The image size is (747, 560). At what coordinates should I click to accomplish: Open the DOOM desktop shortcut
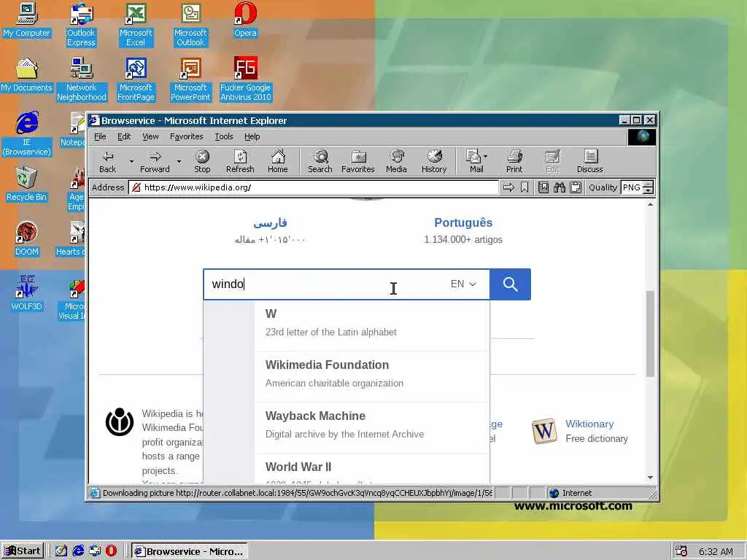click(x=27, y=239)
